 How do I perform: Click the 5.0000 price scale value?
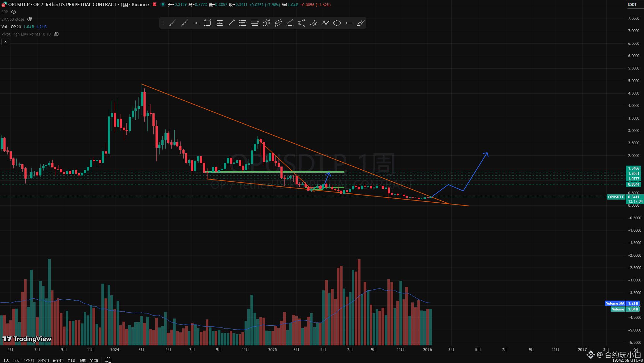click(633, 81)
